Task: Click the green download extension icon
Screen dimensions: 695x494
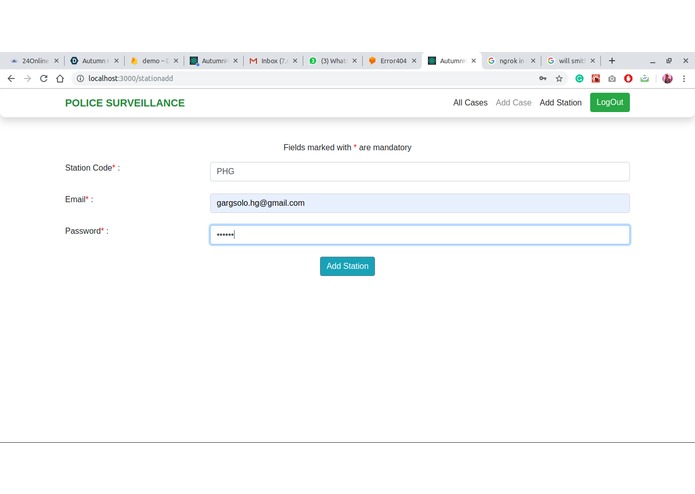Action: click(644, 78)
